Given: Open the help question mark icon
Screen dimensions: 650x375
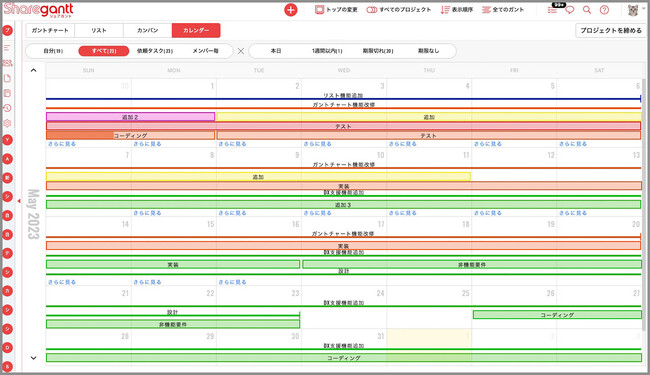Looking at the screenshot, I should pos(604,10).
